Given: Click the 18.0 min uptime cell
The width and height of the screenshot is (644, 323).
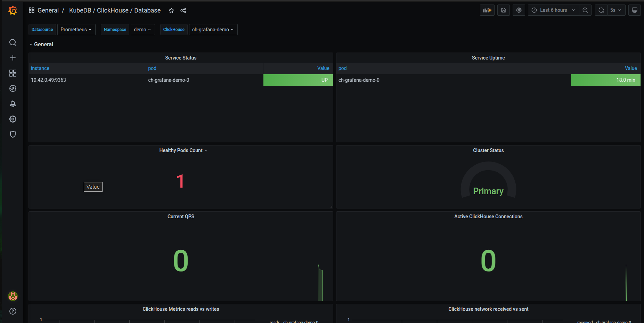Looking at the screenshot, I should (x=606, y=80).
